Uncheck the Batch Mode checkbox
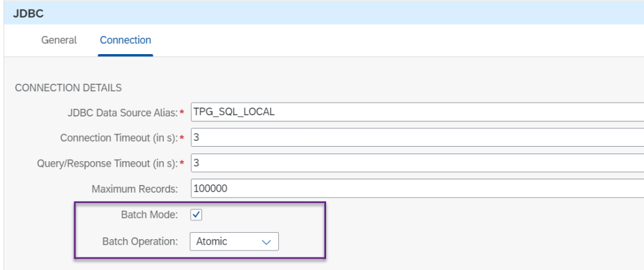The height and width of the screenshot is (270, 644). [196, 215]
